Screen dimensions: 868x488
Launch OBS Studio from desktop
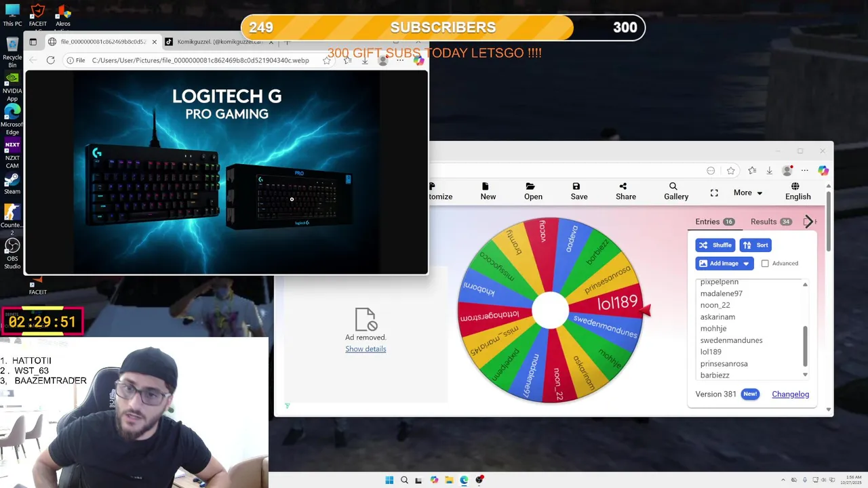pyautogui.click(x=12, y=253)
